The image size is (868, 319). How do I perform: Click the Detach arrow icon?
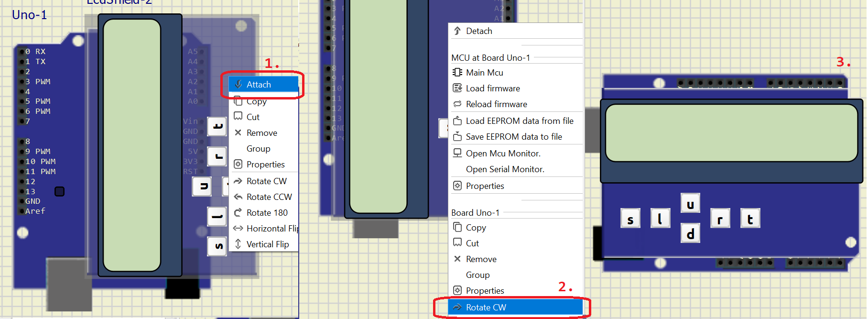coord(457,31)
